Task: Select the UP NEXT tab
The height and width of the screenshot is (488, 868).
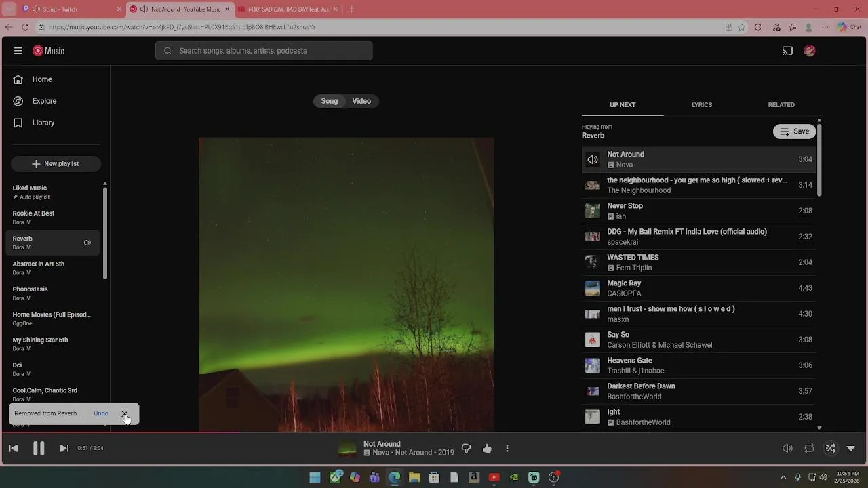Action: tap(623, 105)
